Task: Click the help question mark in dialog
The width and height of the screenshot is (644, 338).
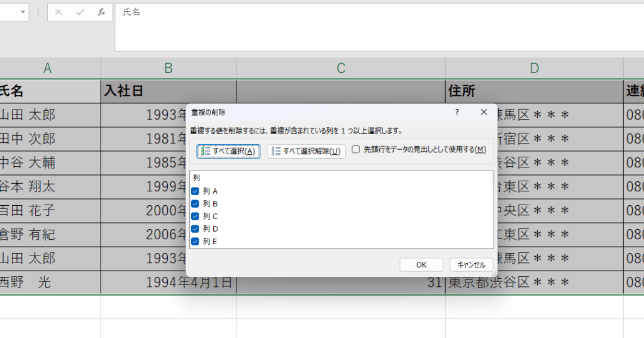Action: tap(457, 111)
